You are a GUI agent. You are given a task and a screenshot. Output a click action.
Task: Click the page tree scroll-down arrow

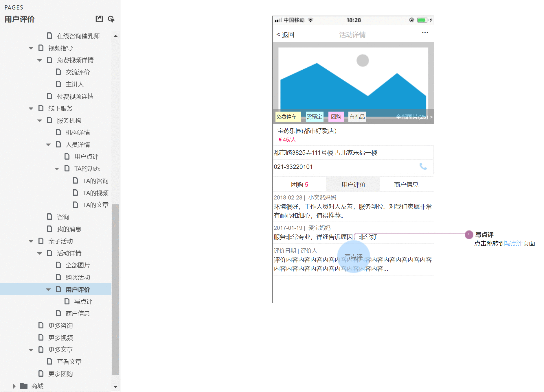[x=115, y=387]
